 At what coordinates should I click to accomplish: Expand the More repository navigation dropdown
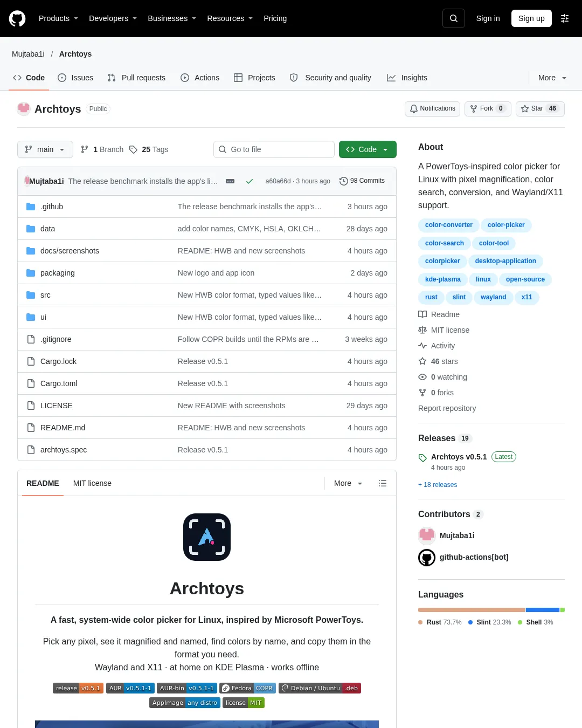(x=552, y=78)
